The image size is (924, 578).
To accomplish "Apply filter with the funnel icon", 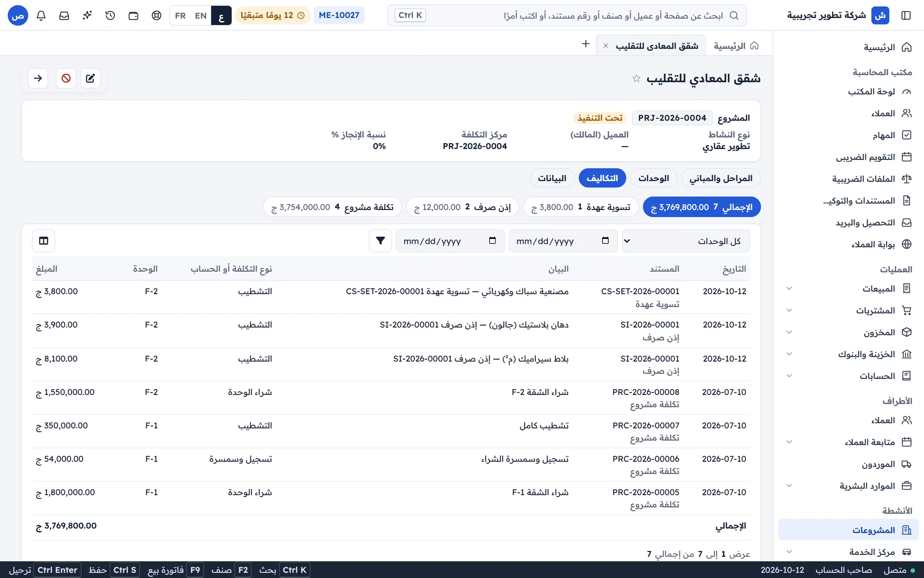I will click(380, 241).
